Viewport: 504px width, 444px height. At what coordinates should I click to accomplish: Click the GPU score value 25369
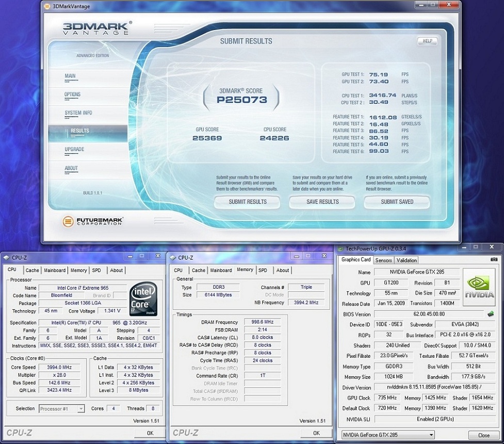(x=207, y=138)
